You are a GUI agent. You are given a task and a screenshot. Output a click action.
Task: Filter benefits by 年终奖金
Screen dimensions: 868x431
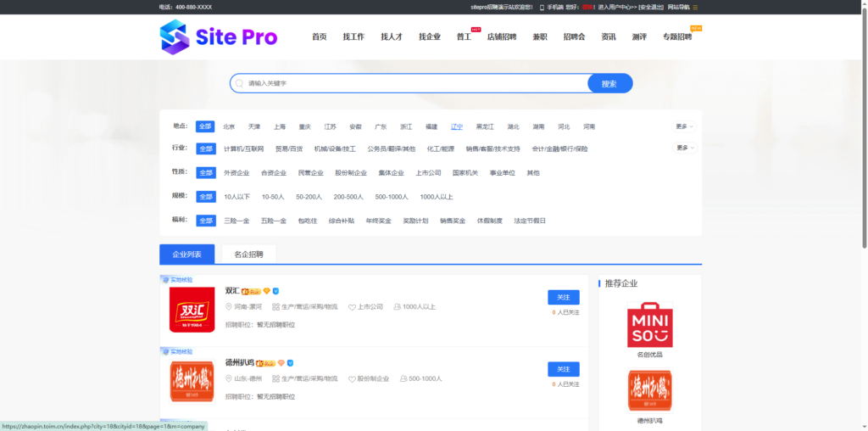pyautogui.click(x=378, y=221)
